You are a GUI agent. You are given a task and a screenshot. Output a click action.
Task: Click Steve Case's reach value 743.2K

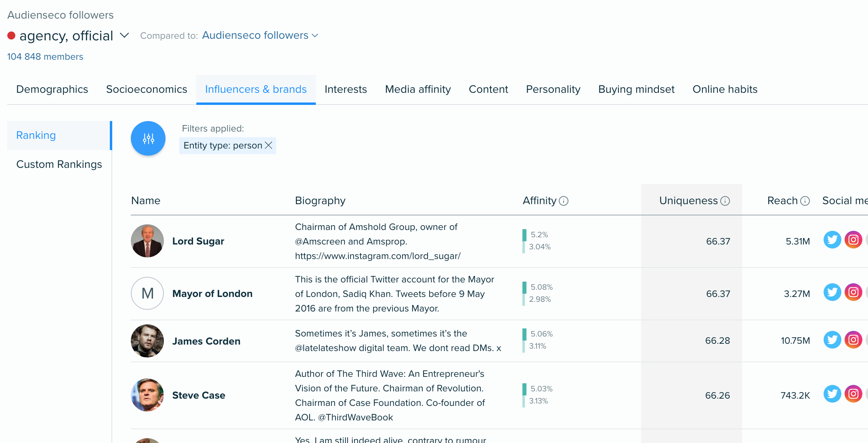(795, 396)
